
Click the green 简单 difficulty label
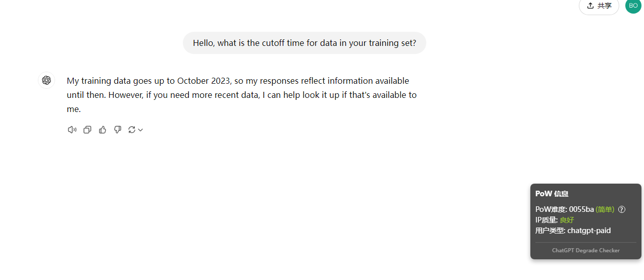605,209
